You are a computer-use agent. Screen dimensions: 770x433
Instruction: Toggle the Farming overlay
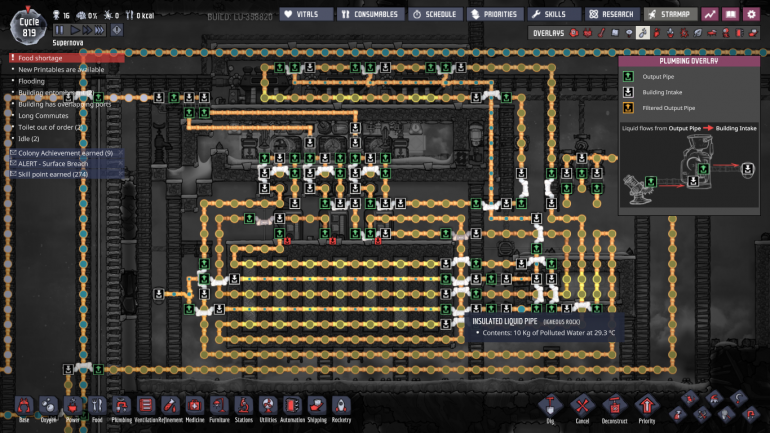[x=698, y=33]
